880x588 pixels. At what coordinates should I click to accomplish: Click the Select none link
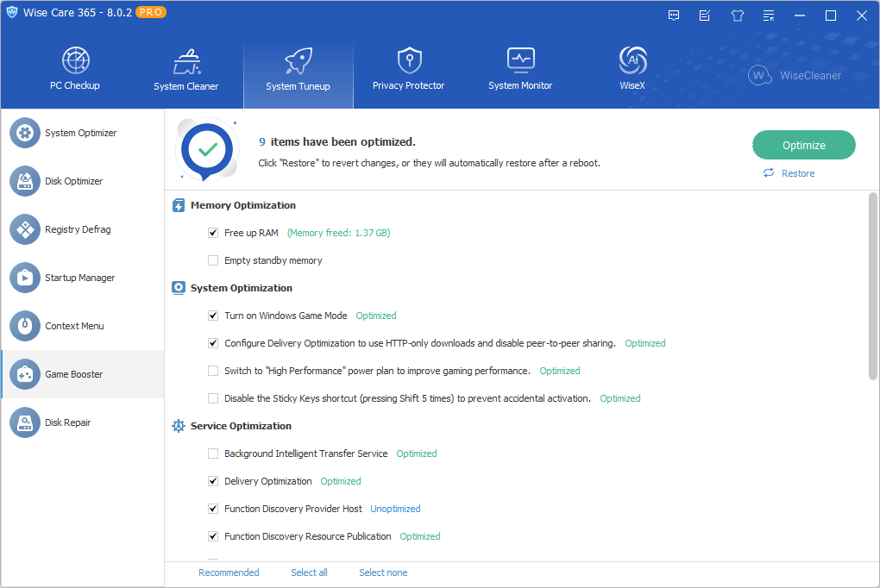click(383, 572)
